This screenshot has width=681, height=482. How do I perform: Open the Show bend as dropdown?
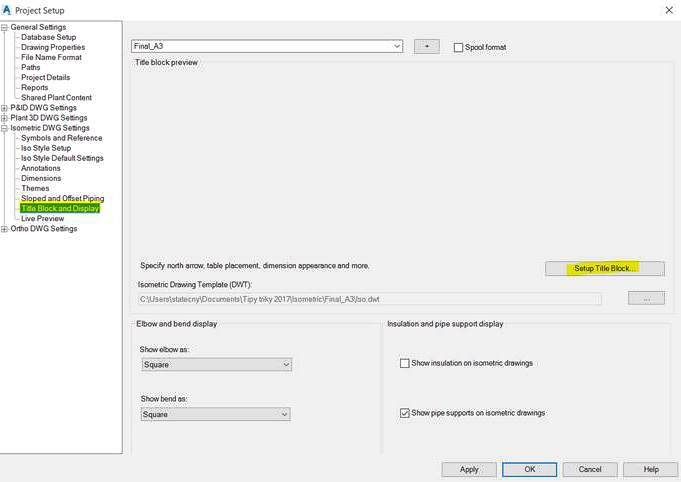286,414
